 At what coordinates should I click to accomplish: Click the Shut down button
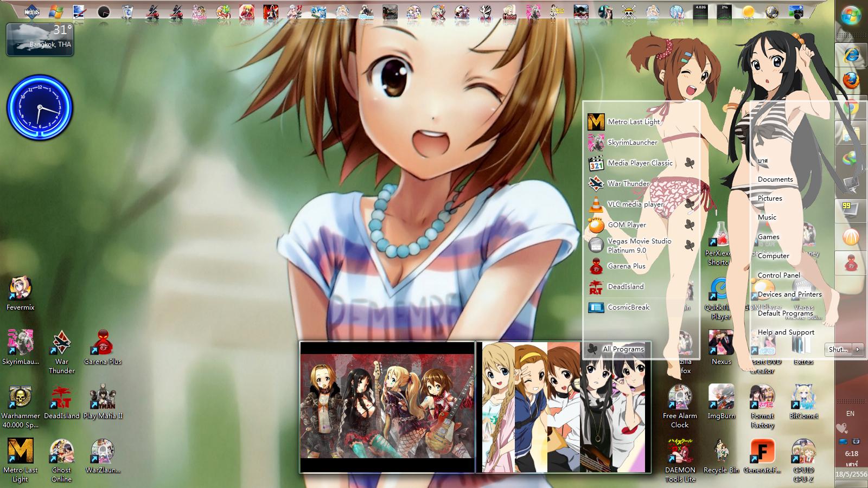point(839,350)
